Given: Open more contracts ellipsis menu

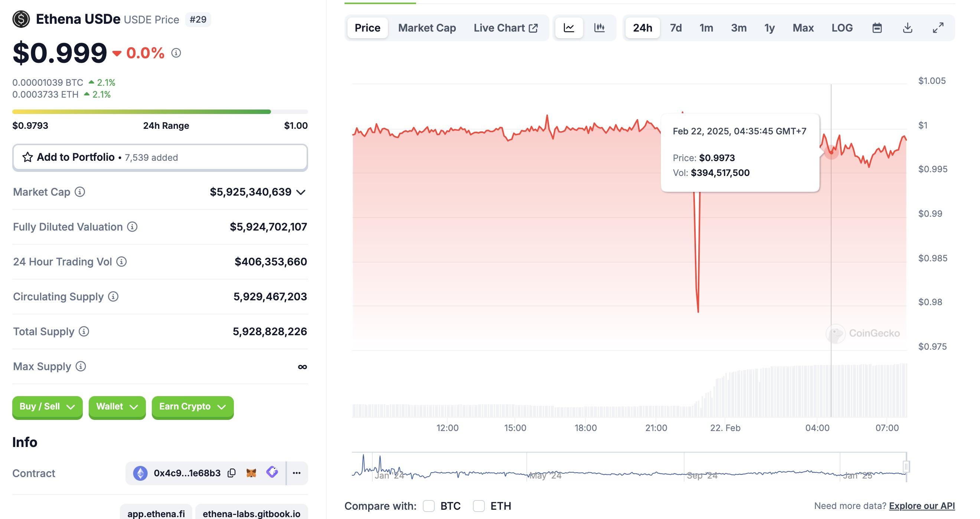Looking at the screenshot, I should [x=297, y=473].
